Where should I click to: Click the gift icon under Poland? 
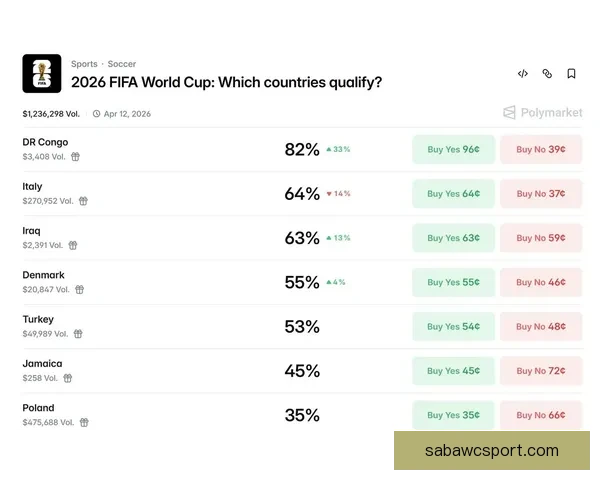[84, 423]
